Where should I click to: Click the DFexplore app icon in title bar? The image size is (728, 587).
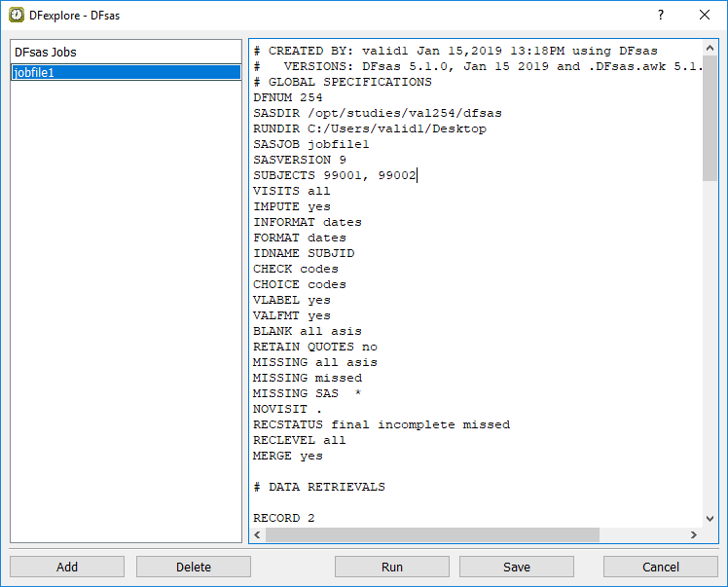[17, 15]
